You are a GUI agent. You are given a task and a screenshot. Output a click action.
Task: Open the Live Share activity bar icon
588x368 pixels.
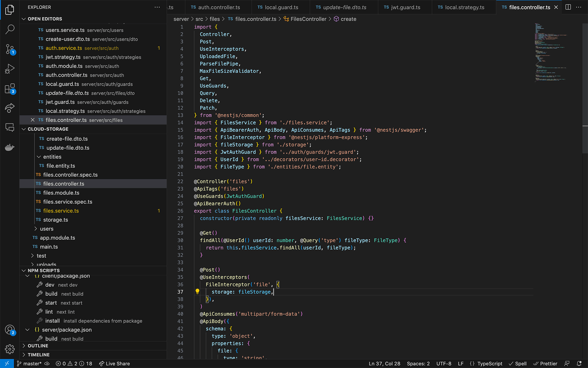[x=10, y=108]
